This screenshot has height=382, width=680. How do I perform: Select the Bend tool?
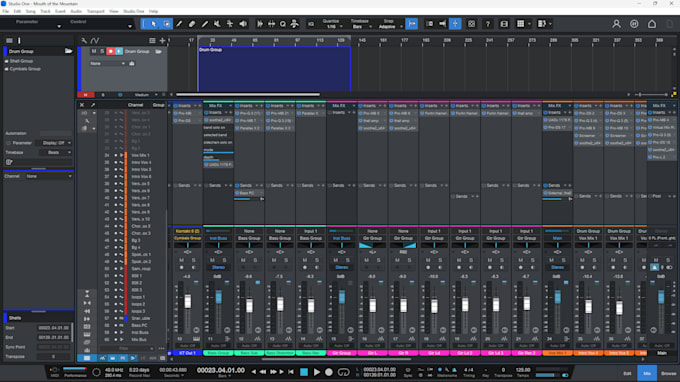click(x=230, y=24)
